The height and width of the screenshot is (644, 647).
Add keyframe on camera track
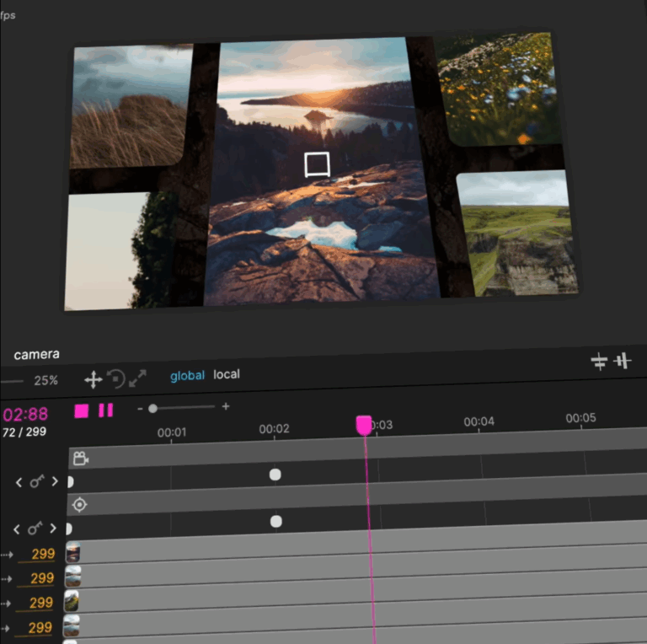pos(37,481)
